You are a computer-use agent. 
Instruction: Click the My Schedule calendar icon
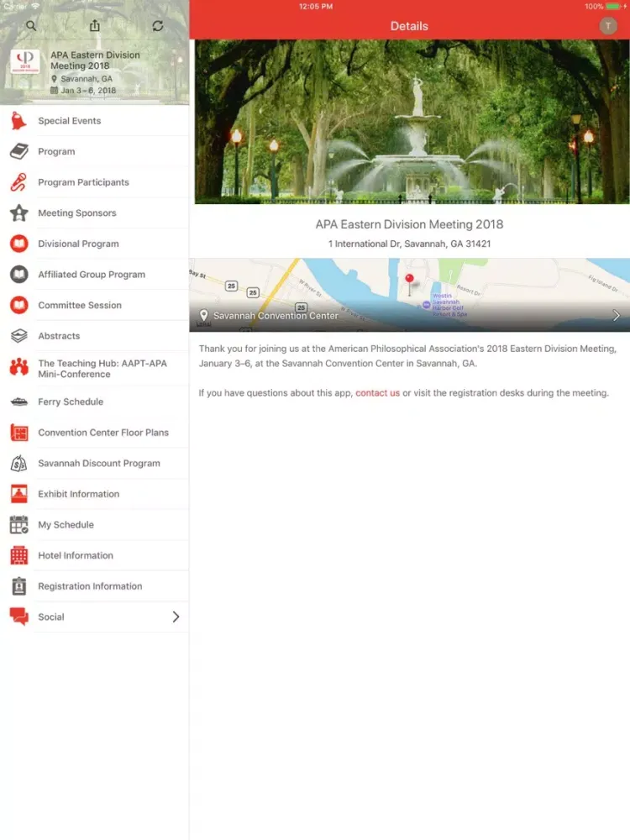18,524
